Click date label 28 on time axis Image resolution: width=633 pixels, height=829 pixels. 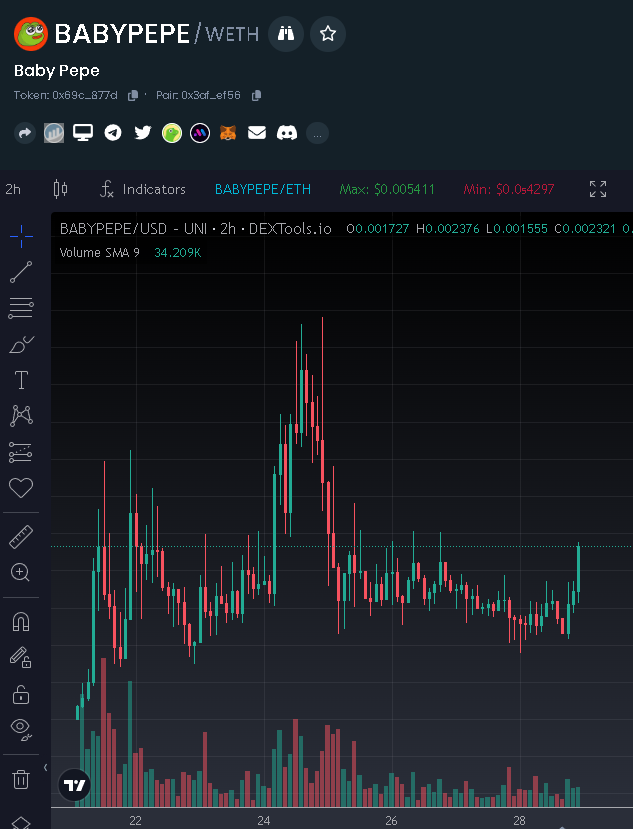tap(519, 821)
